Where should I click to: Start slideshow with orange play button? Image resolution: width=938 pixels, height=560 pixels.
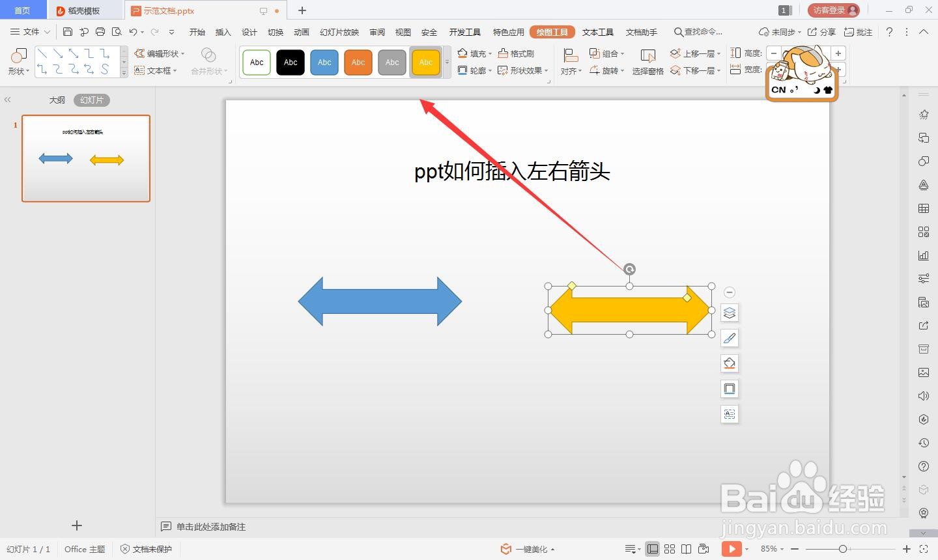click(732, 549)
